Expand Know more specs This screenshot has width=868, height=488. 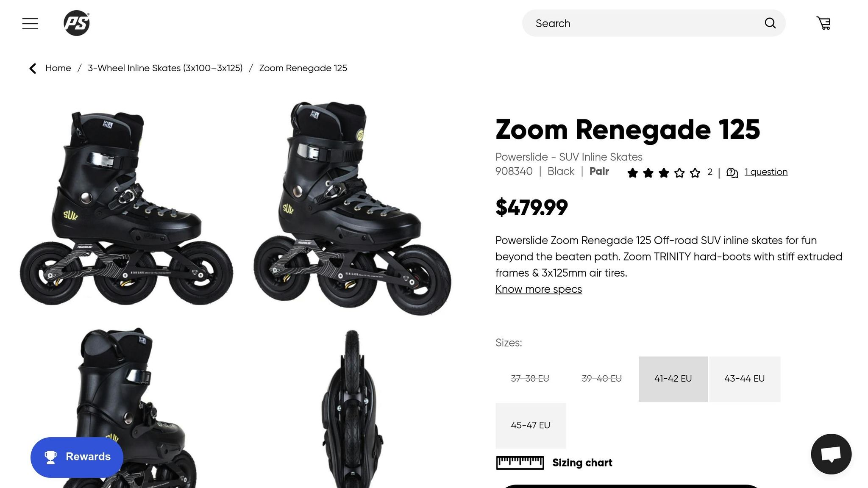click(x=538, y=289)
